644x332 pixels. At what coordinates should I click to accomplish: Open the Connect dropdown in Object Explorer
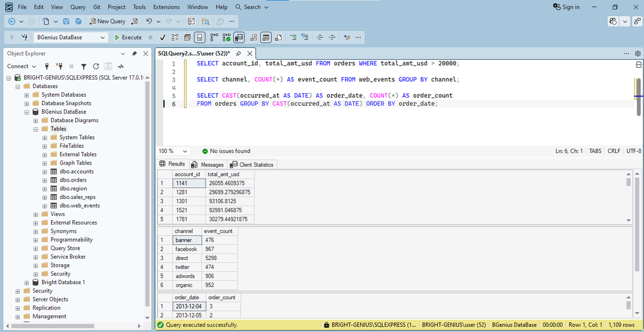coord(21,67)
